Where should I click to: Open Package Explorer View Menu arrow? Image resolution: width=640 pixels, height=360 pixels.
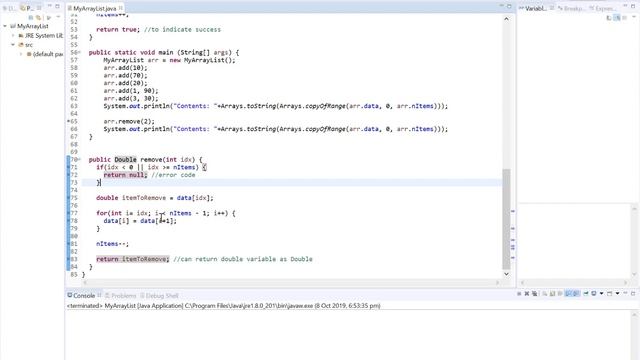tap(58, 17)
